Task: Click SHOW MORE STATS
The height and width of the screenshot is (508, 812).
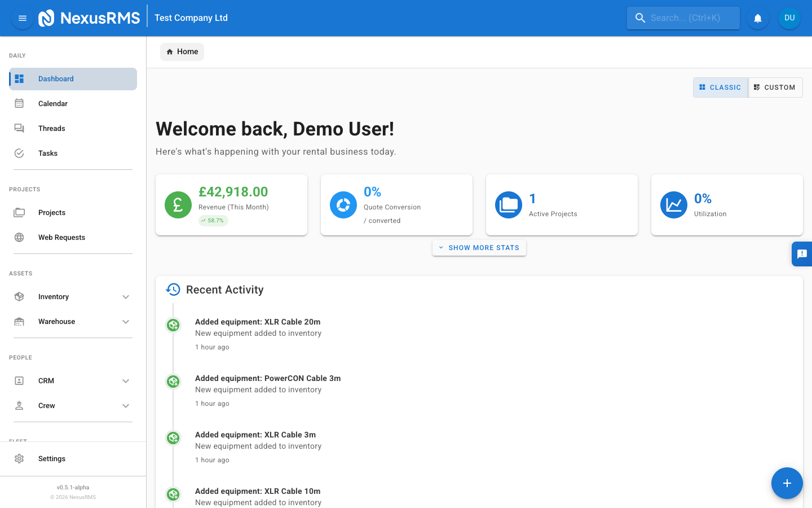Action: point(479,247)
